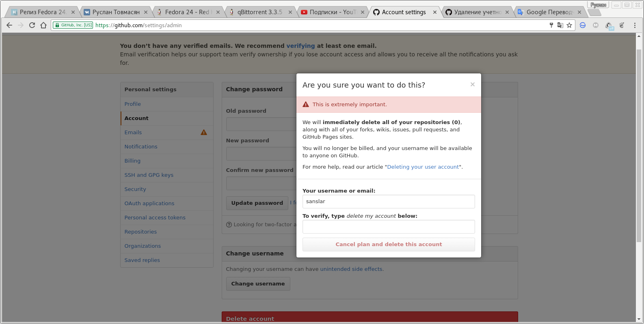
Task: Focus the username or email field
Action: [389, 202]
